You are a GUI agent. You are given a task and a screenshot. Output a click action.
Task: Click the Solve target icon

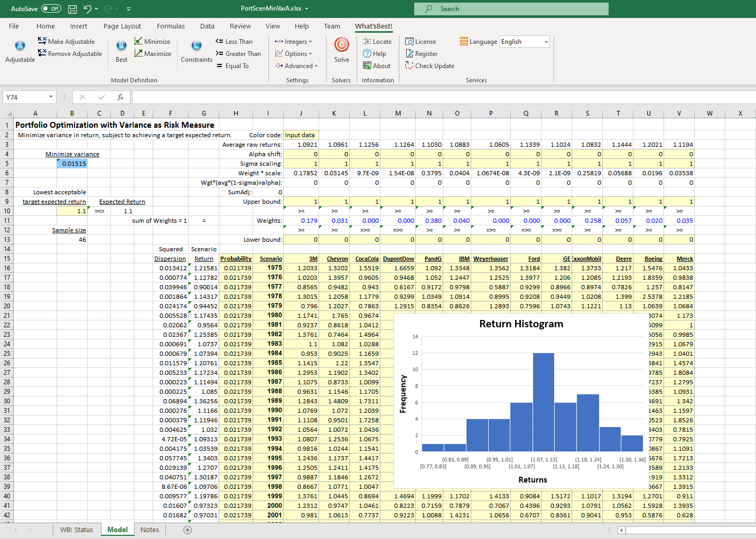pyautogui.click(x=341, y=45)
